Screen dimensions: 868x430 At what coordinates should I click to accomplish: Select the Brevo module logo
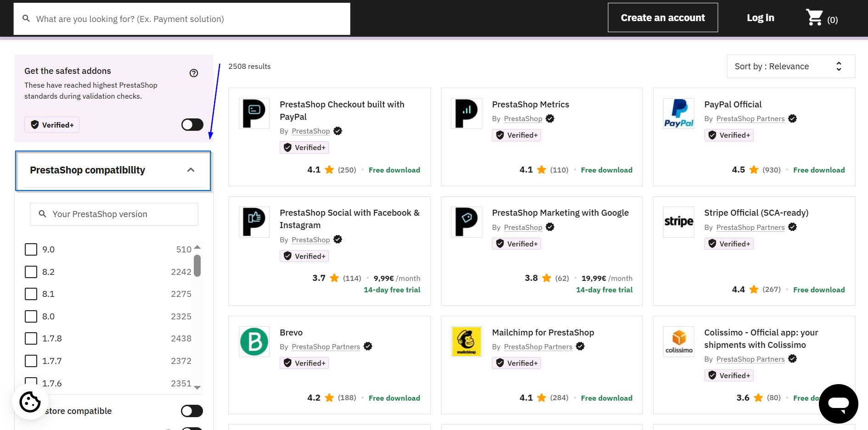pos(254,341)
